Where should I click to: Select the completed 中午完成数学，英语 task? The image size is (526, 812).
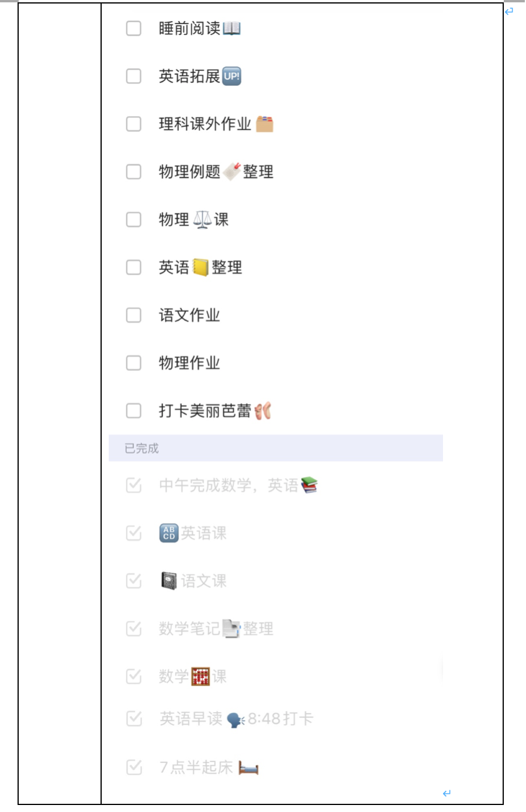tap(228, 485)
